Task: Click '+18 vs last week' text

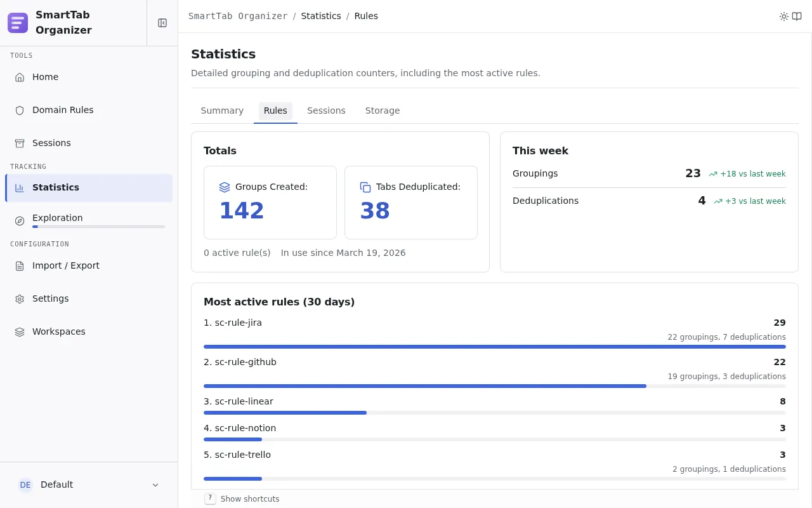Action: click(753, 174)
